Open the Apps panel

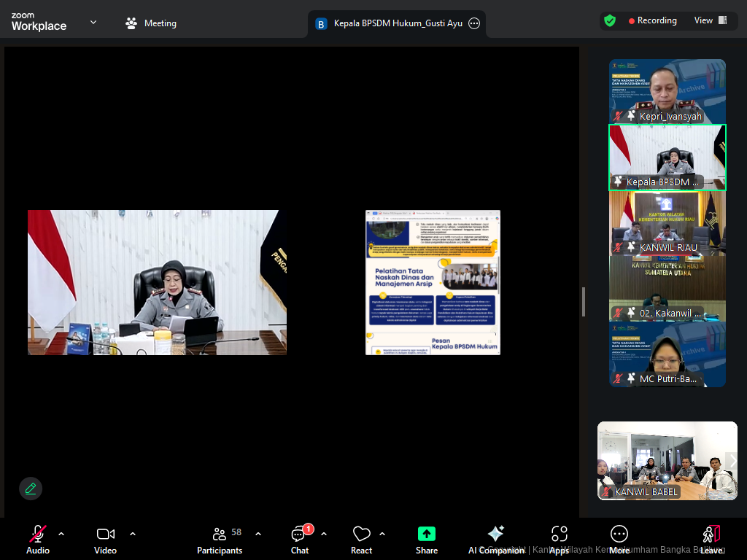[559, 540]
